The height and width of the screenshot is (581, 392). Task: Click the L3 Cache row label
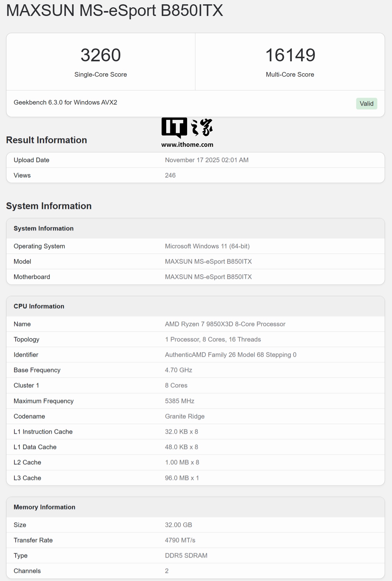click(27, 478)
